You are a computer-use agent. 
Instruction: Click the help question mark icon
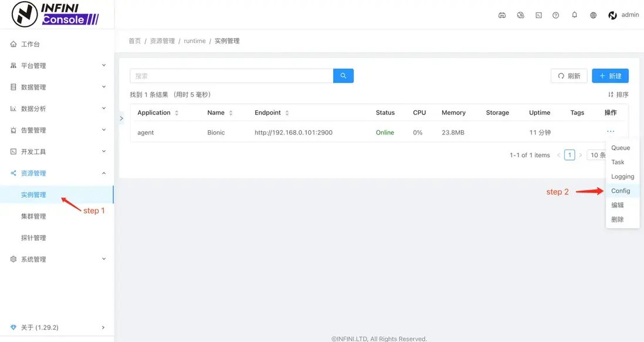[x=555, y=15]
